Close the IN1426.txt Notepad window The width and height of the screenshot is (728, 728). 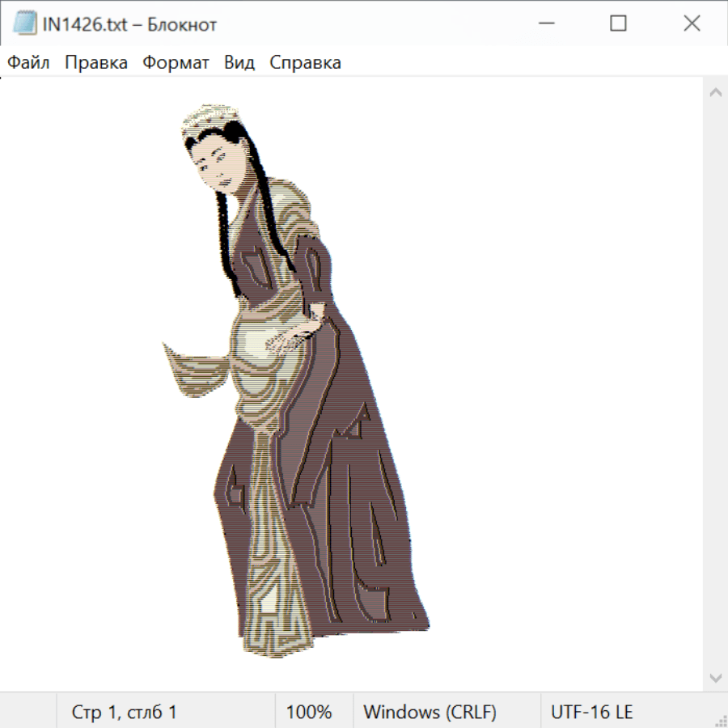[x=692, y=24]
